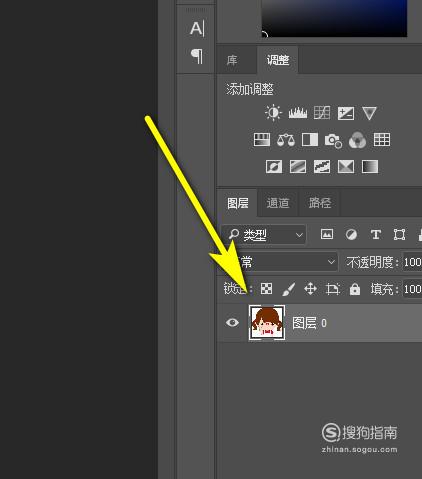Prevent auto-nesting in artboards lock

click(x=333, y=289)
